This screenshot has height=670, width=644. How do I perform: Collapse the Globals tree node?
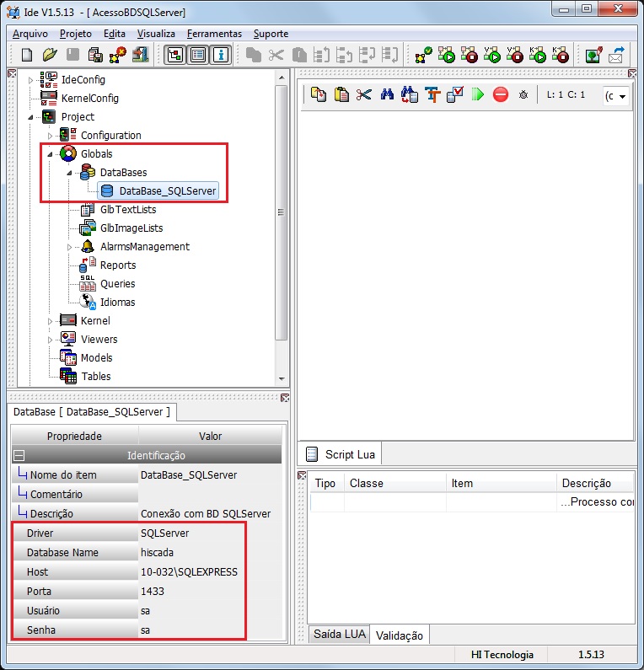[50, 154]
